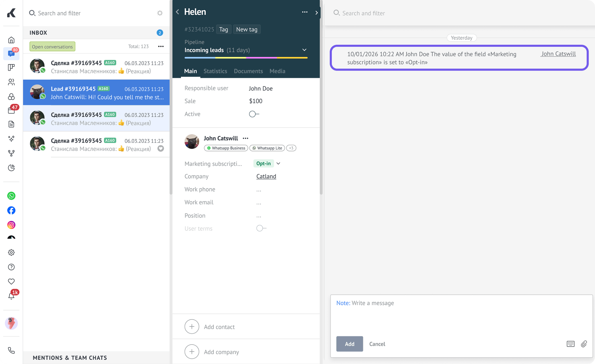Switch to the Documents tab

[248, 71]
